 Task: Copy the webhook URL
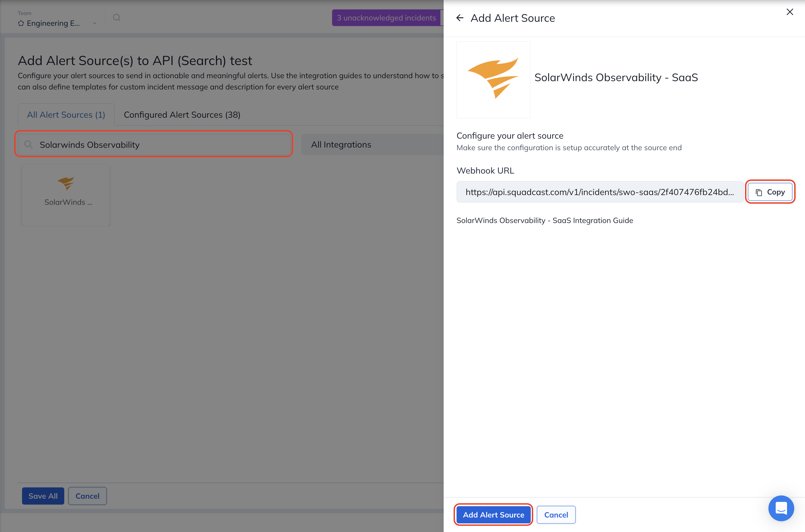click(770, 192)
